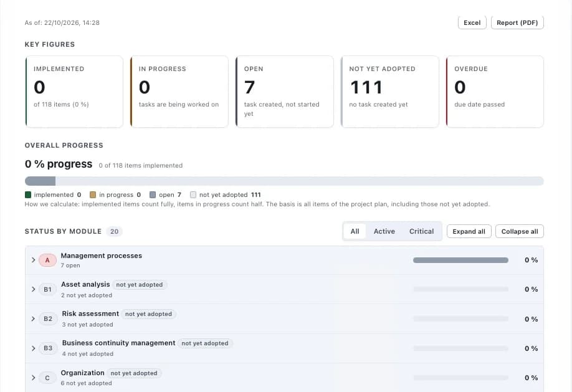The width and height of the screenshot is (572, 392).
Task: Click the gray-blue open legend swatch
Action: [x=153, y=195]
